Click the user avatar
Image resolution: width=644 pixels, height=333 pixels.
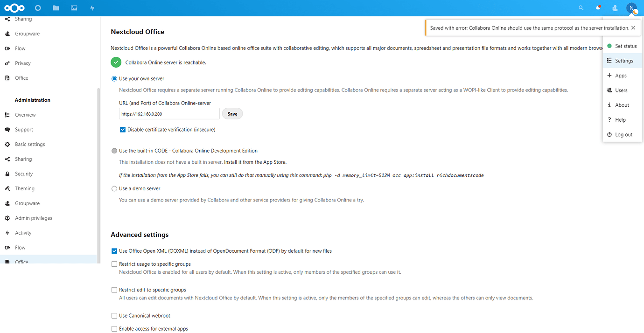click(631, 7)
